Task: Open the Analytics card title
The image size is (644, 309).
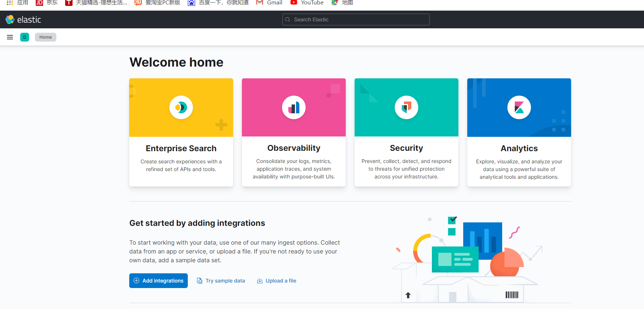Action: pyautogui.click(x=519, y=148)
